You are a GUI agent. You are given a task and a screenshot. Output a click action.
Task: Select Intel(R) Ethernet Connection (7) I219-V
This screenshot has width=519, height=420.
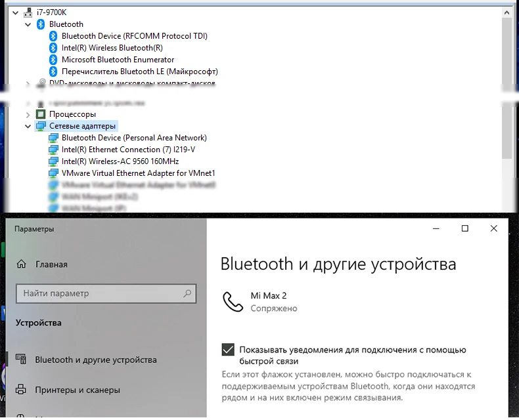point(128,150)
